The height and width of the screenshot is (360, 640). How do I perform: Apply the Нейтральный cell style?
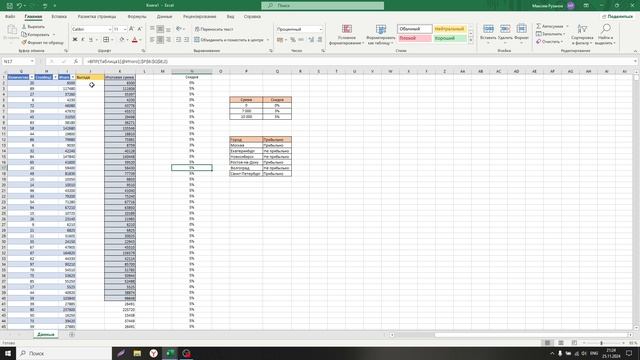[x=450, y=29]
